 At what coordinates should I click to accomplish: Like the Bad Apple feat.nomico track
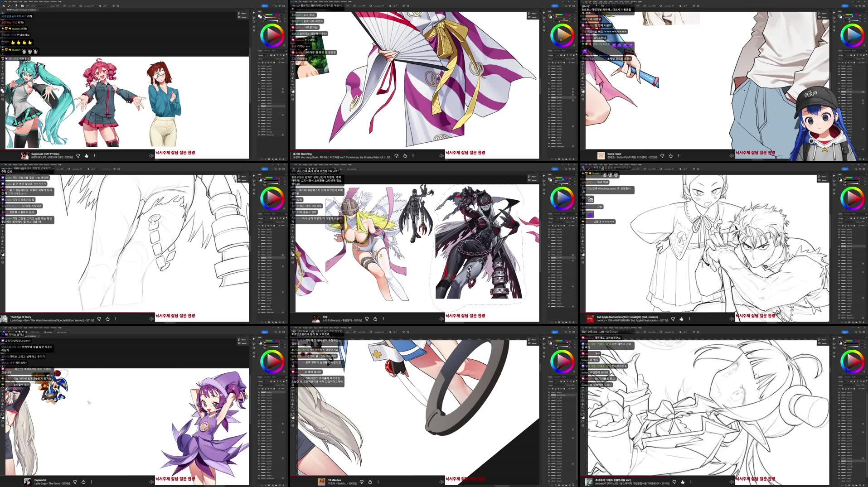coord(681,318)
